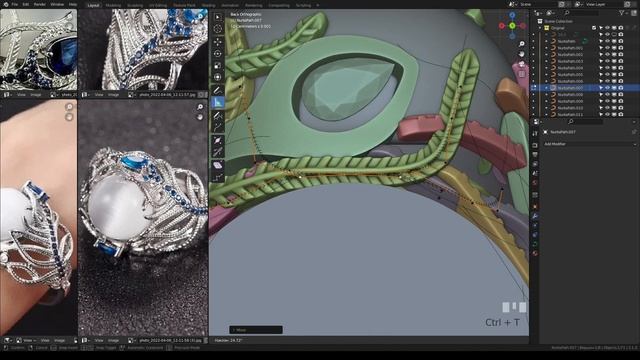640x360 pixels.
Task: Open the World properties tab
Action: coord(535,182)
